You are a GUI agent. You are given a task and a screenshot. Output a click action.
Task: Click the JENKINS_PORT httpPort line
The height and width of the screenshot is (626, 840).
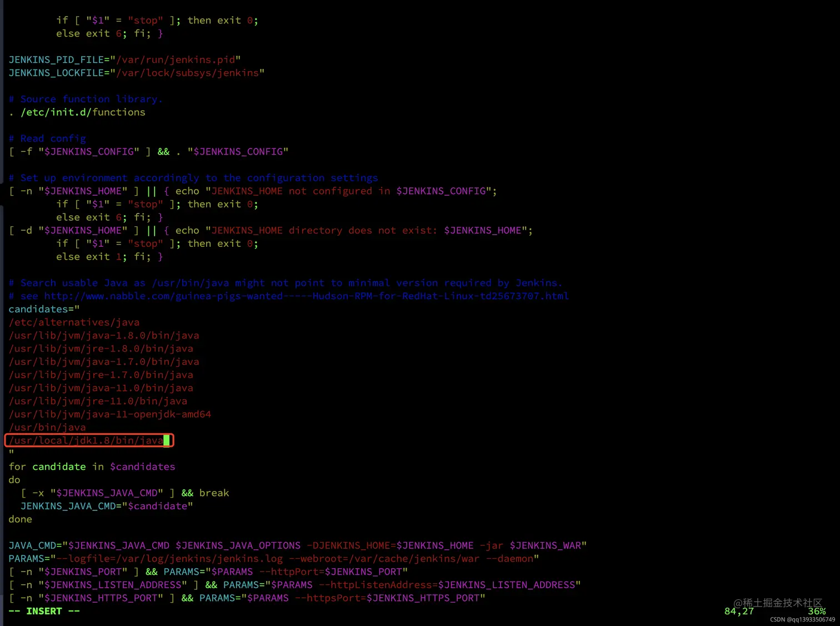tap(208, 572)
